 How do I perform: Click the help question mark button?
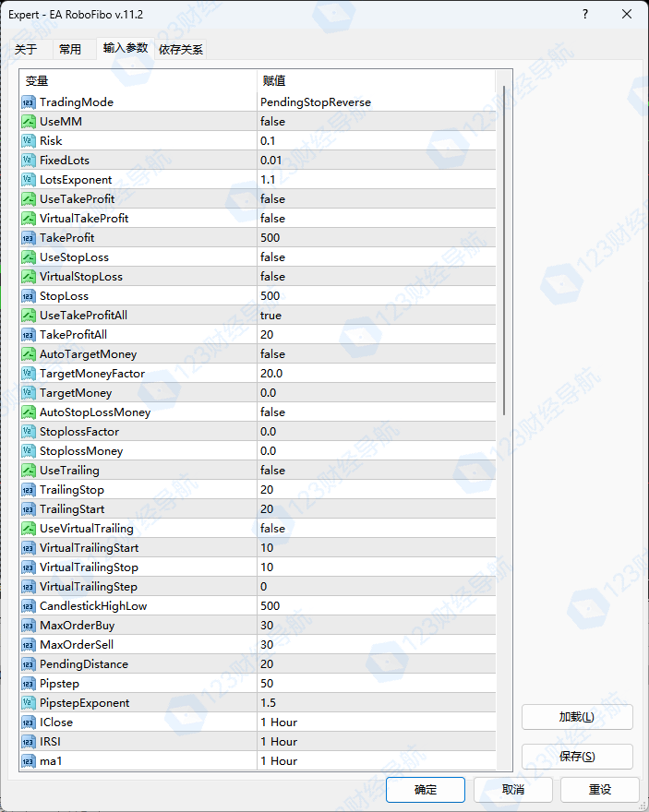pyautogui.click(x=585, y=14)
